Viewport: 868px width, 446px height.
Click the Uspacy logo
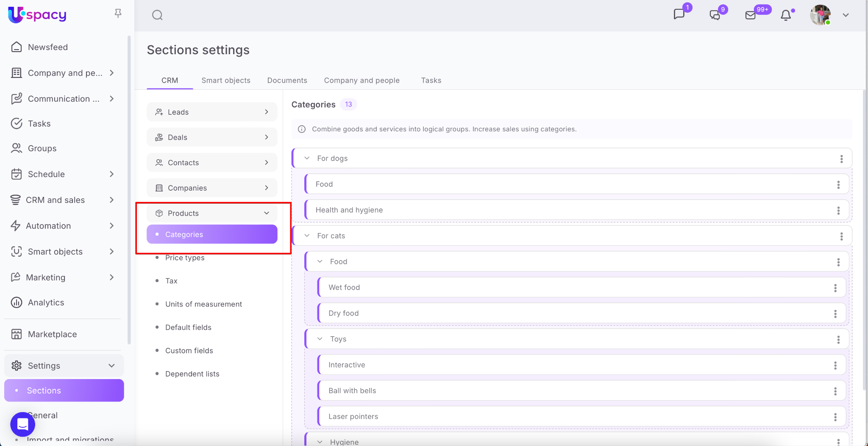pyautogui.click(x=37, y=15)
